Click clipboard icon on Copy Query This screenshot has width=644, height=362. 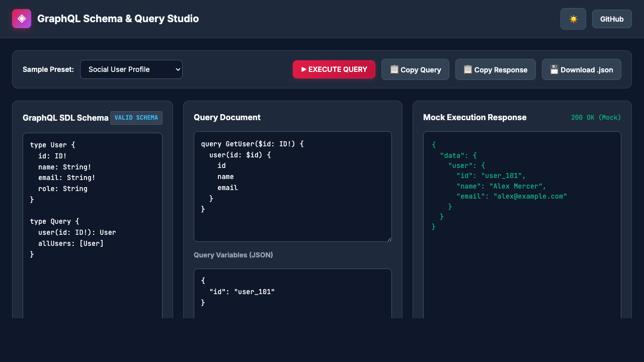click(394, 69)
